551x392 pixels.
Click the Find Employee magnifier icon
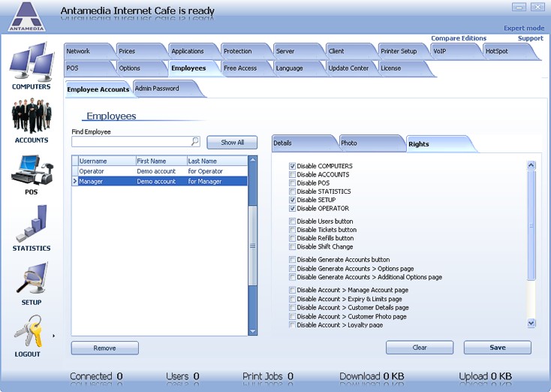pyautogui.click(x=195, y=141)
